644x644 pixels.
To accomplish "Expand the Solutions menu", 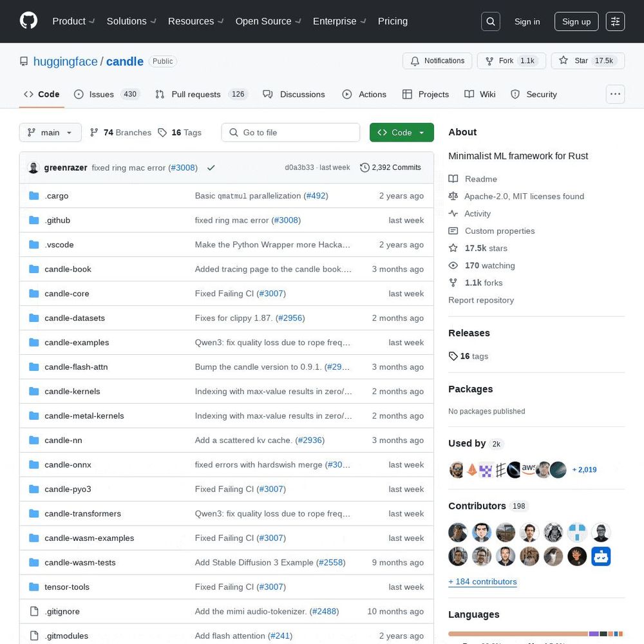I will point(131,21).
